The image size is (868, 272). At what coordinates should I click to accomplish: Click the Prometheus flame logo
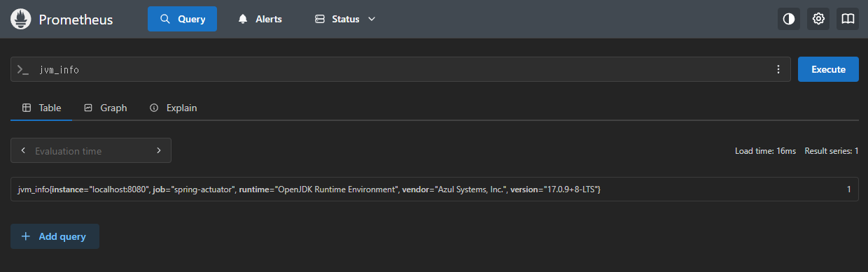[20, 19]
